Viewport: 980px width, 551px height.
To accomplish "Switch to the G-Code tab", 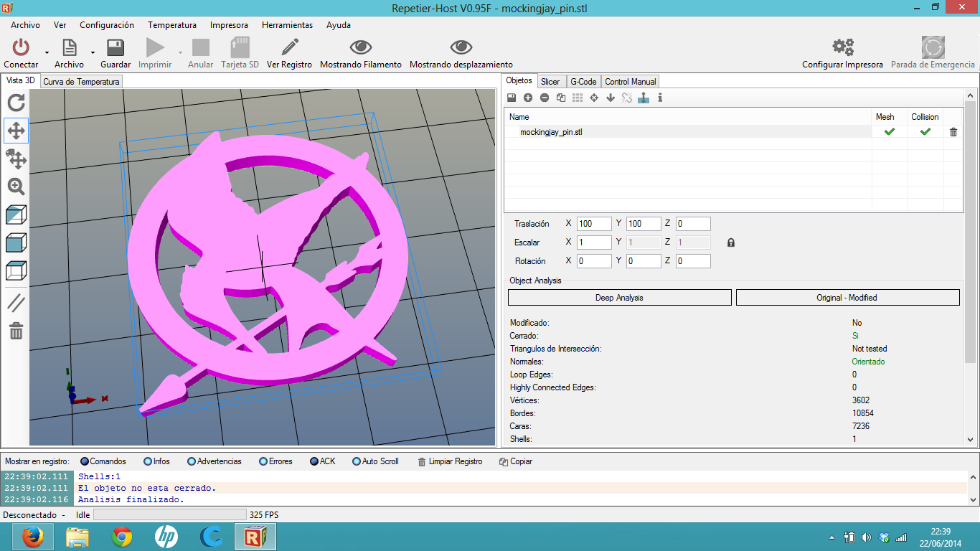I will click(x=583, y=82).
